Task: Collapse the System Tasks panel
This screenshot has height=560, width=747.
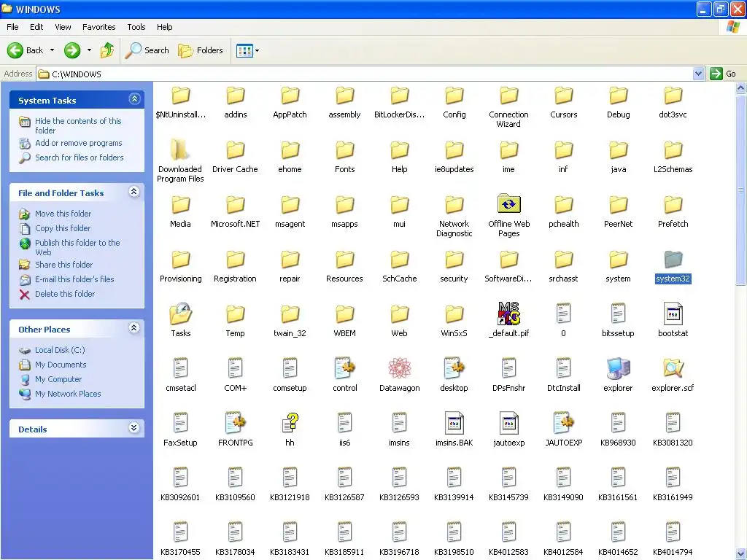Action: click(x=134, y=99)
